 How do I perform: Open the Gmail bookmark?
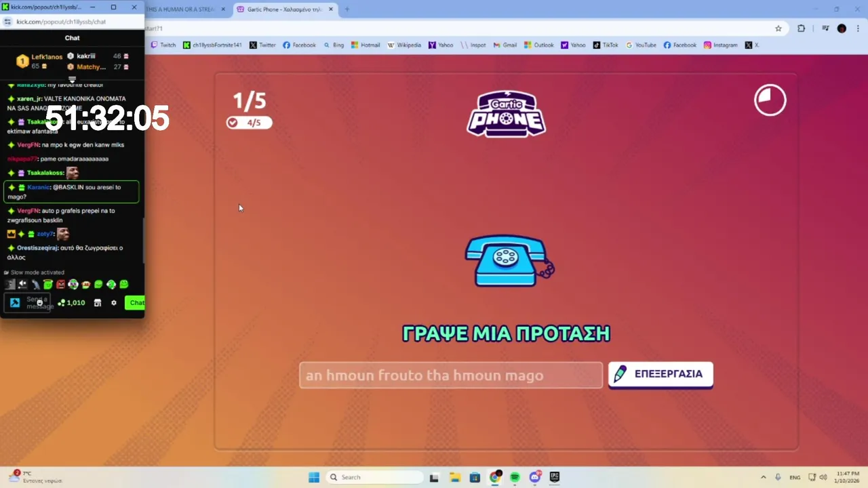(505, 45)
